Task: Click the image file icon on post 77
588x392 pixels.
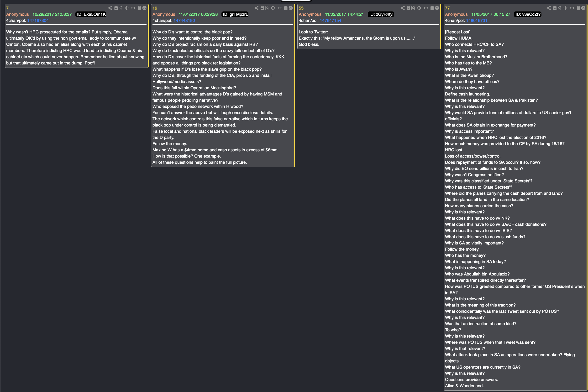Action: coord(559,8)
